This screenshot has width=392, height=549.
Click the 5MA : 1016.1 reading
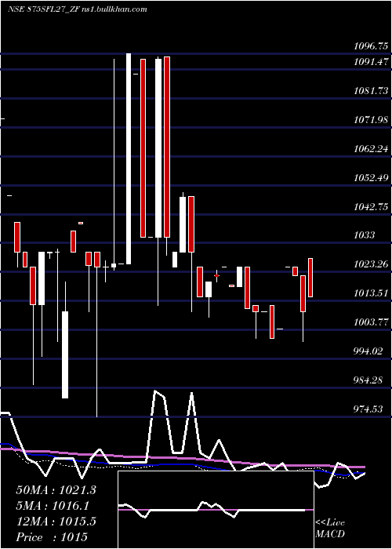pos(53,506)
